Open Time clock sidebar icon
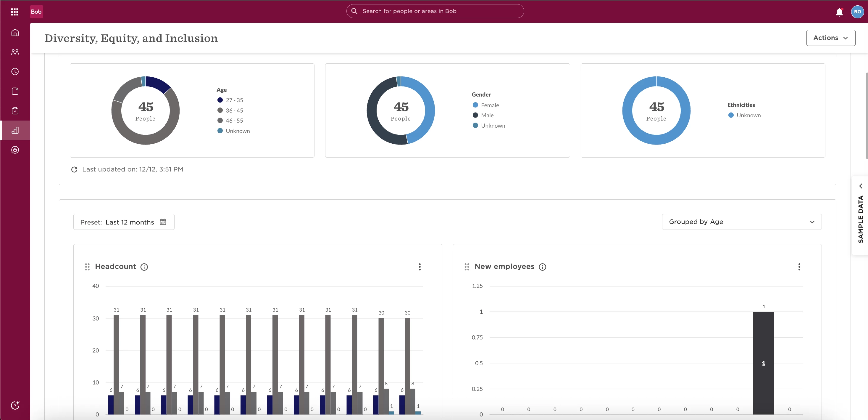 [15, 71]
